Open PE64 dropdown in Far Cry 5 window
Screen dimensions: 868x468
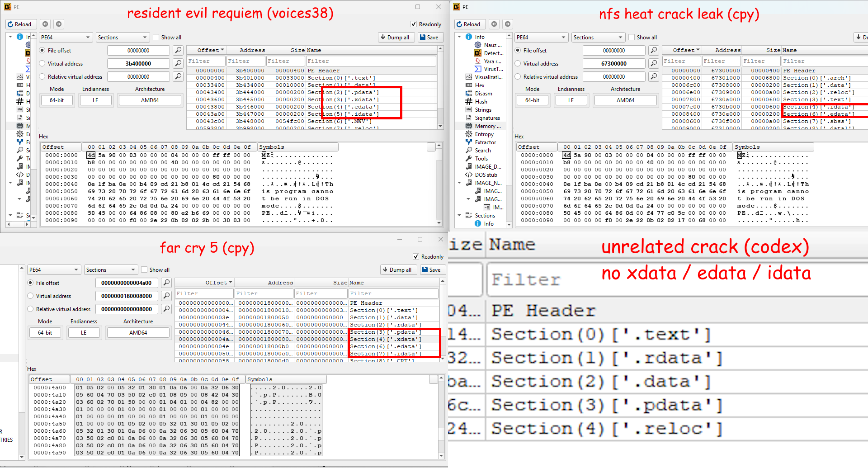(x=54, y=270)
